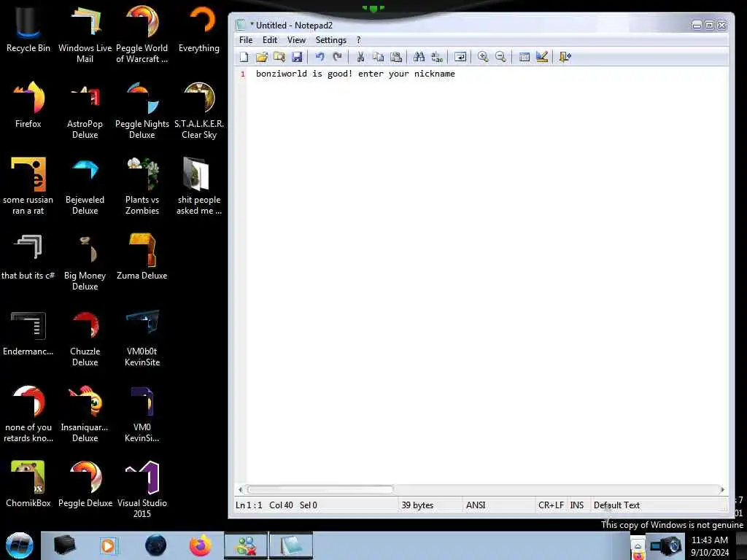This screenshot has height=560, width=747.
Task: Select the Everything desktop icon
Action: [x=199, y=29]
